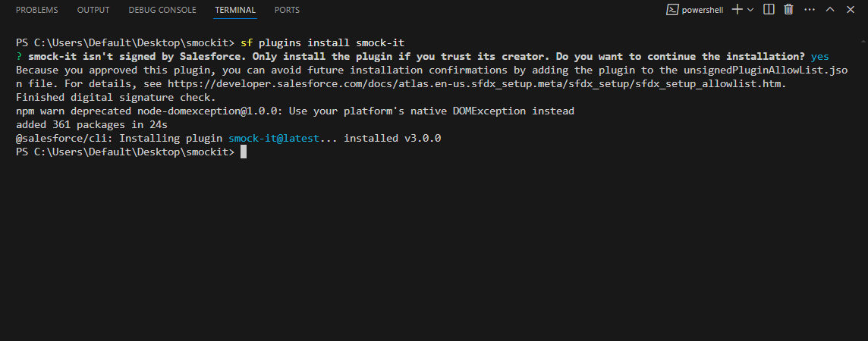The width and height of the screenshot is (868, 341).
Task: Click the smock-it@latest plugin text
Action: 274,138
